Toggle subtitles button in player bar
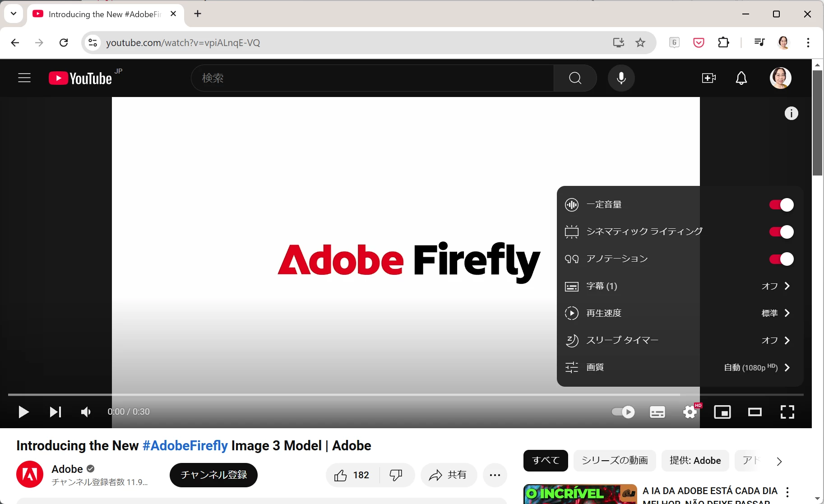This screenshot has height=504, width=824. [657, 412]
